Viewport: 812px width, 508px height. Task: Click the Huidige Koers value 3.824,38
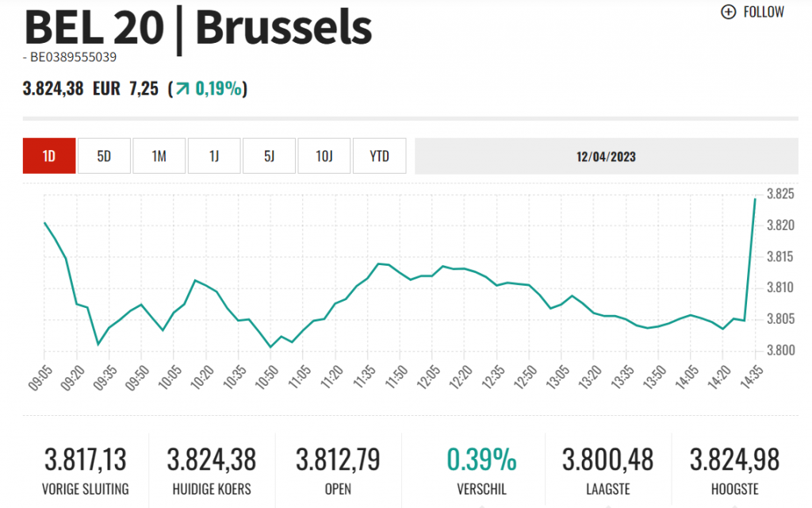click(x=212, y=460)
